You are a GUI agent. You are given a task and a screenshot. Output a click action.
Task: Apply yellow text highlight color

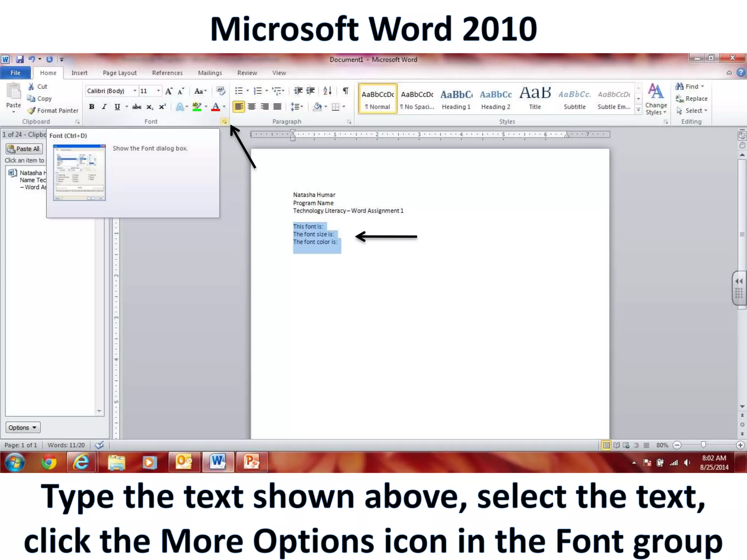coord(197,107)
